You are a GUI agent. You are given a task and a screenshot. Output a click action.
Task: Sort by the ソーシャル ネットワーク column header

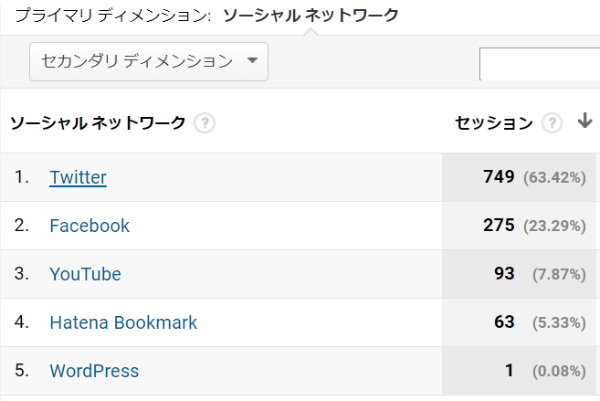pyautogui.click(x=98, y=123)
